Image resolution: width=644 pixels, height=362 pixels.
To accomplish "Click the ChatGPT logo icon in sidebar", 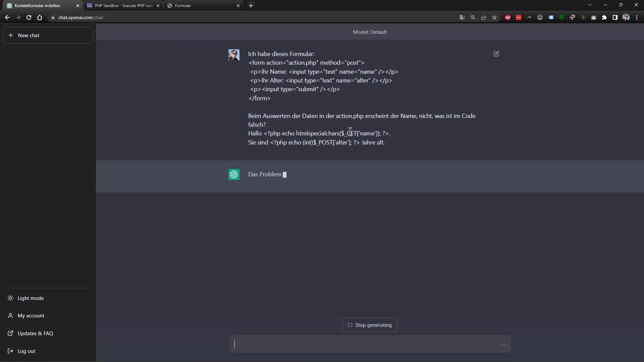I will point(233,174).
